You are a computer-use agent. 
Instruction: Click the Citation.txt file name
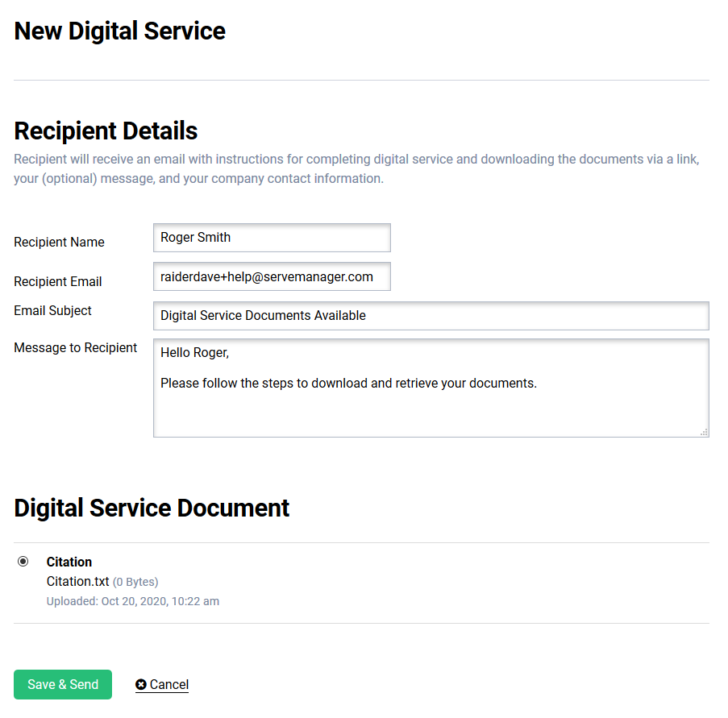(x=77, y=582)
